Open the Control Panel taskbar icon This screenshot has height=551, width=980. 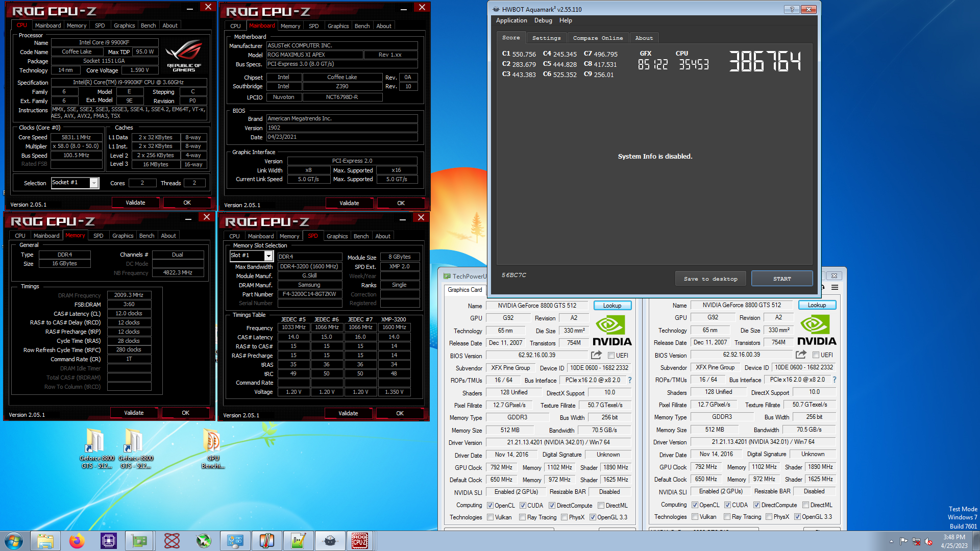tap(235, 541)
